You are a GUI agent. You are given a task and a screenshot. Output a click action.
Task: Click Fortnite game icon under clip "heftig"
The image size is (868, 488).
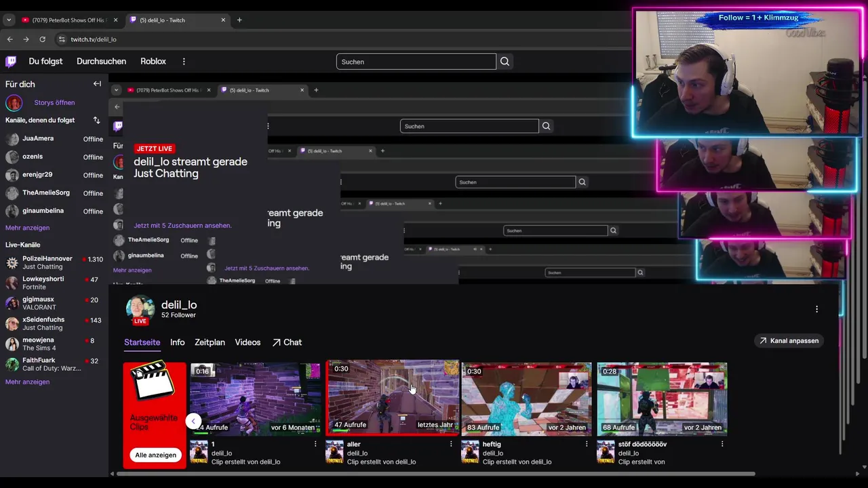click(470, 452)
